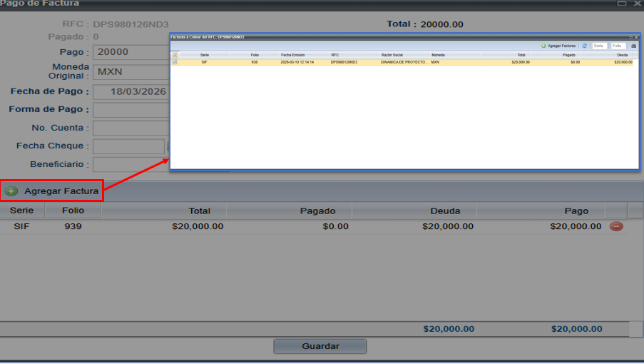Viewport: 644px width, 364px height.
Task: Sort the lower grid by Deuda column
Action: pos(444,211)
